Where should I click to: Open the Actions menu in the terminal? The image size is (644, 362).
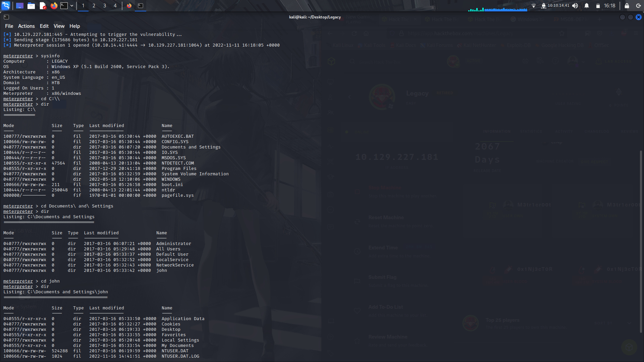pyautogui.click(x=26, y=26)
